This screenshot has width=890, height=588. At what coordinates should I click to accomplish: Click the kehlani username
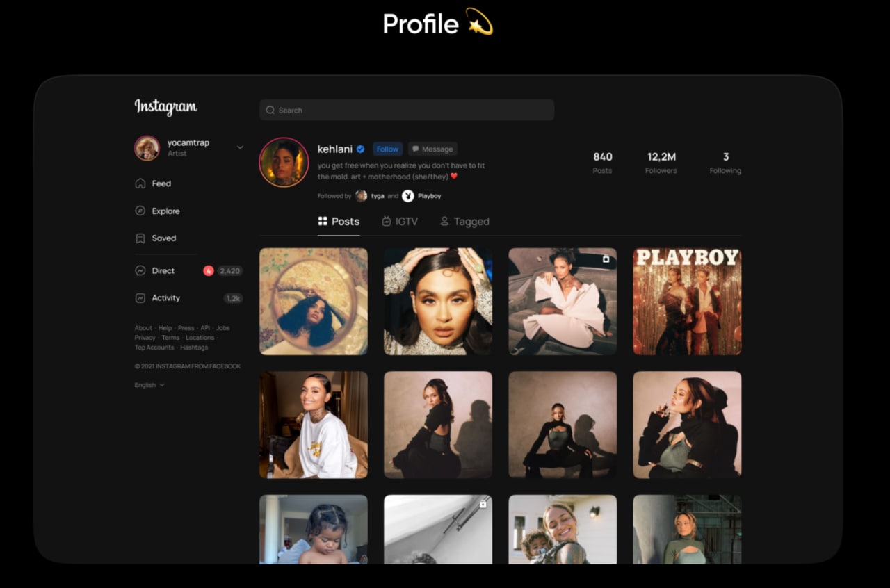[x=335, y=149]
